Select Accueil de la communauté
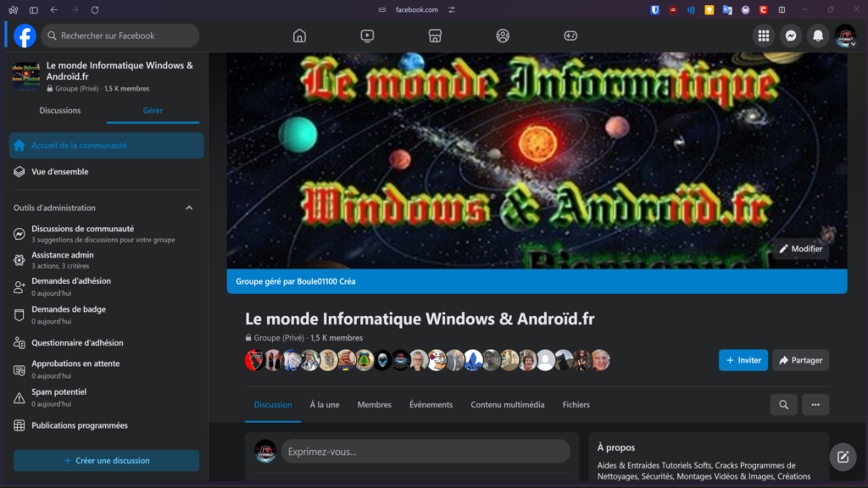The height and width of the screenshot is (488, 868). point(106,146)
